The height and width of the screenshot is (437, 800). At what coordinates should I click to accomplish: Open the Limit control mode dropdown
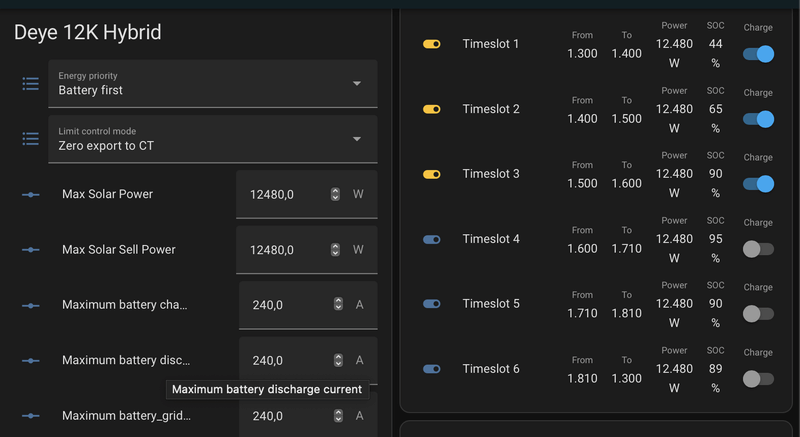click(x=213, y=139)
